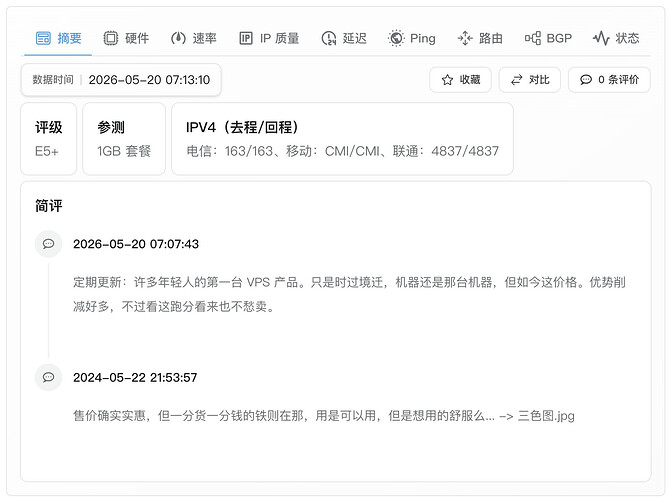The height and width of the screenshot is (500, 668).
Task: Click the 评级 label
Action: (49, 127)
